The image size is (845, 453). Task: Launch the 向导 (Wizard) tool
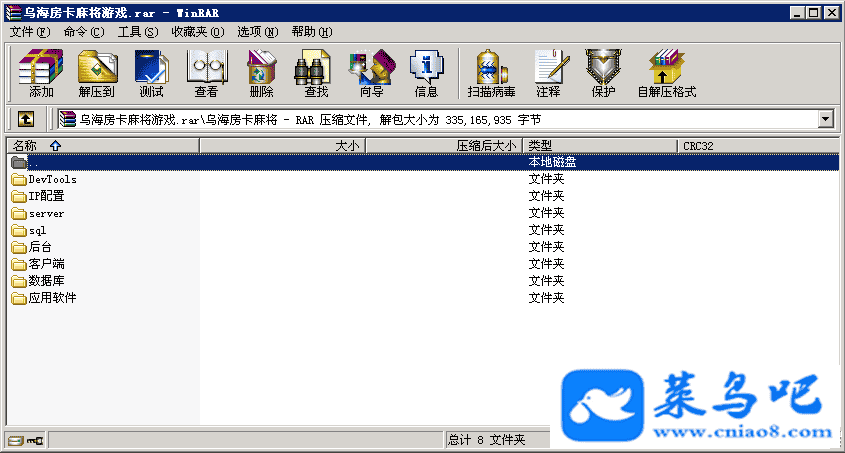click(371, 74)
